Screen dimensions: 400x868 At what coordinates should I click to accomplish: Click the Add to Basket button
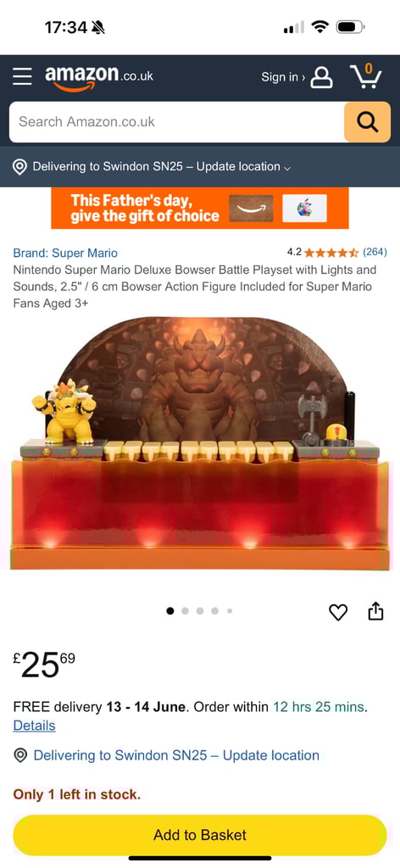tap(200, 835)
